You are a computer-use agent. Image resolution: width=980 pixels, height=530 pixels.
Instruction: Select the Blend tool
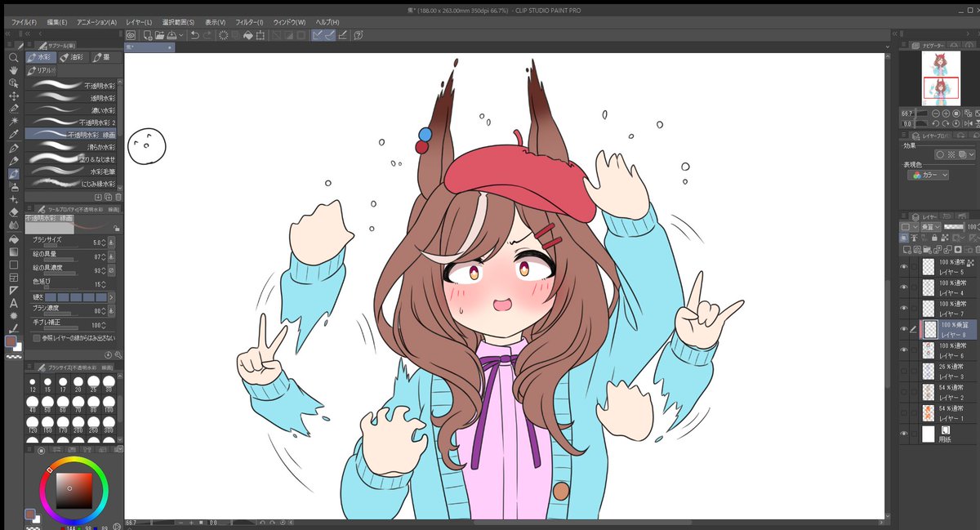click(x=13, y=225)
